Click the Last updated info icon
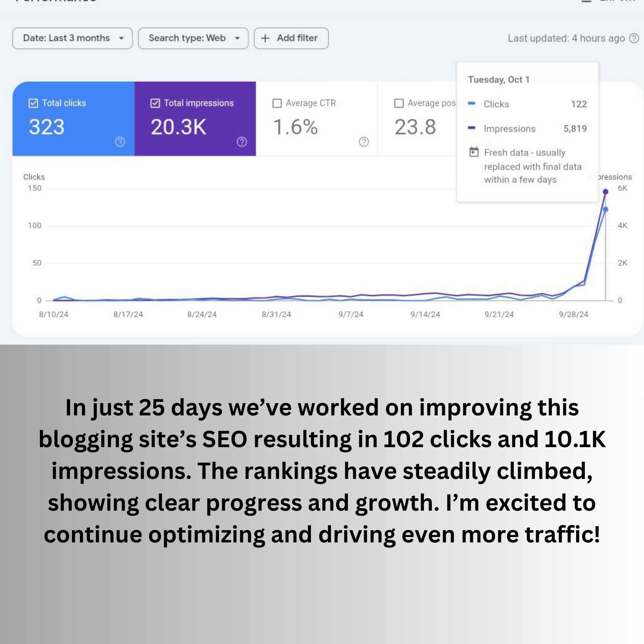This screenshot has height=644, width=644. click(x=634, y=38)
